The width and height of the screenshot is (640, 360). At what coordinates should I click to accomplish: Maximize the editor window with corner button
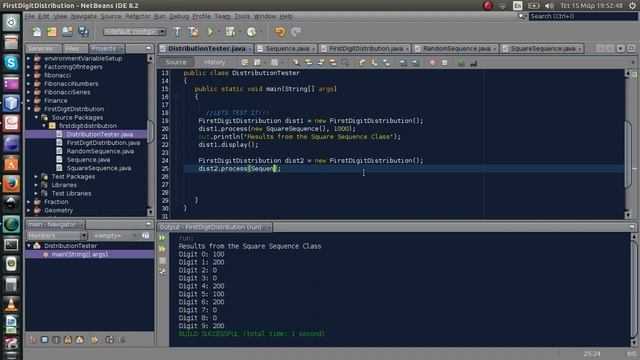[x=631, y=49]
